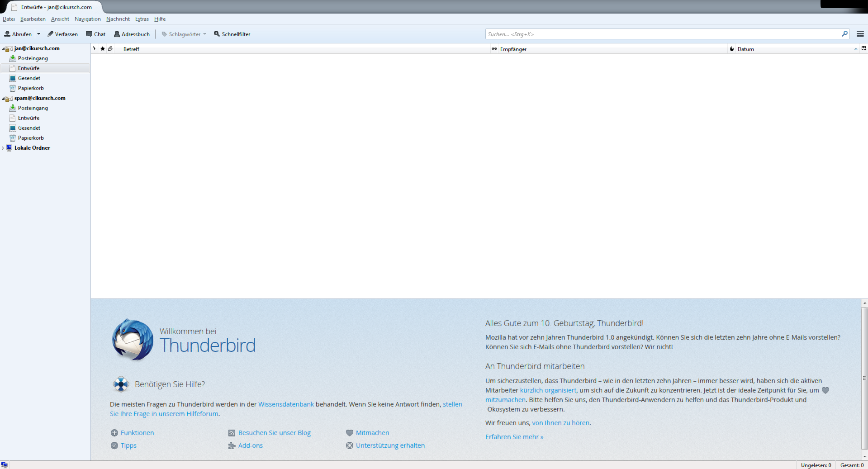Screen dimensions: 868x469
Task: Collapse the jan@cikursch.com account tree
Action: [3, 49]
